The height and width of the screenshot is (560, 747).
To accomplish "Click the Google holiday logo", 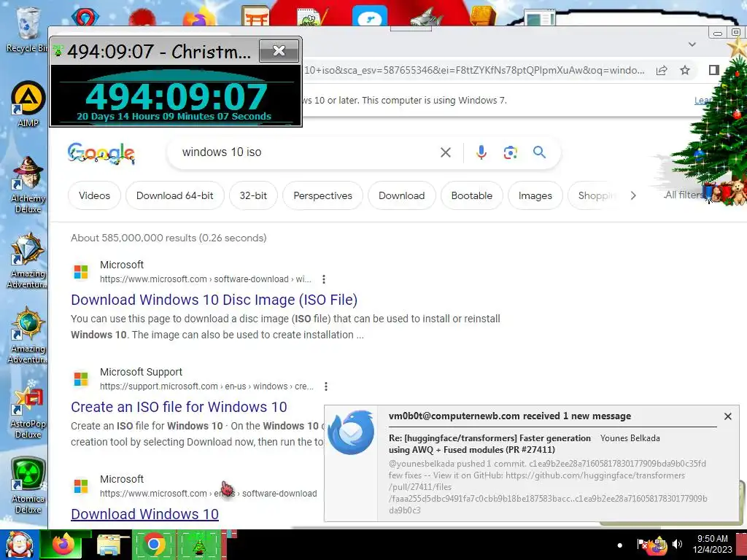I will pos(101,153).
